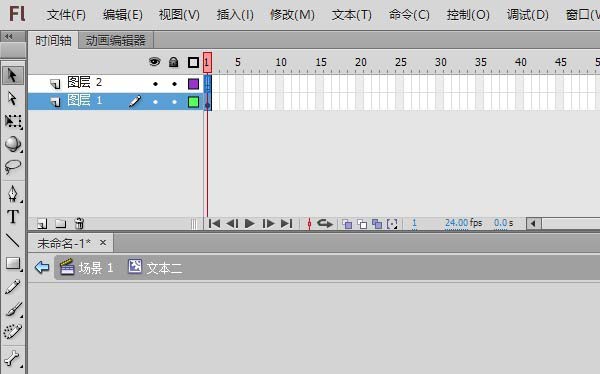Image resolution: width=600 pixels, height=374 pixels.
Task: Open 控制(O) menu
Action: point(468,15)
